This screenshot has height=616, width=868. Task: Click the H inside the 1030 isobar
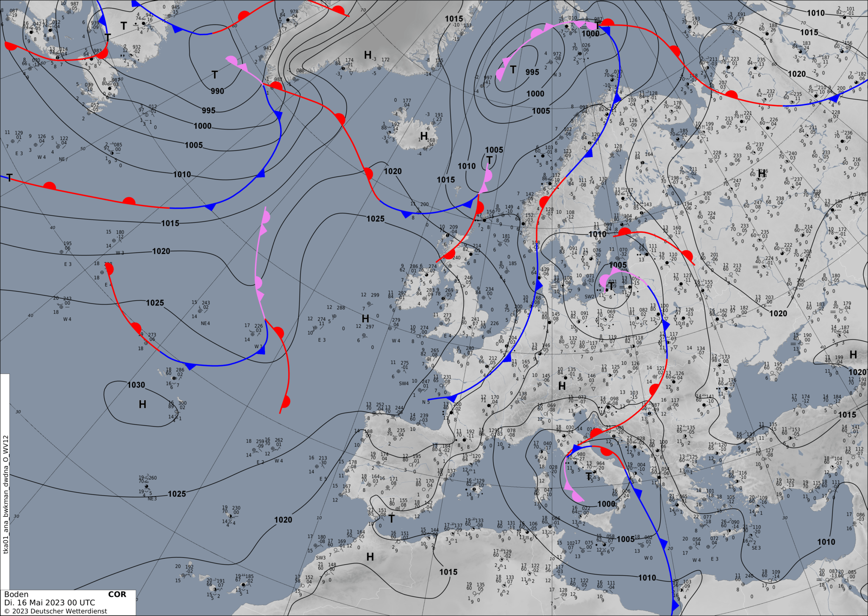click(x=142, y=404)
